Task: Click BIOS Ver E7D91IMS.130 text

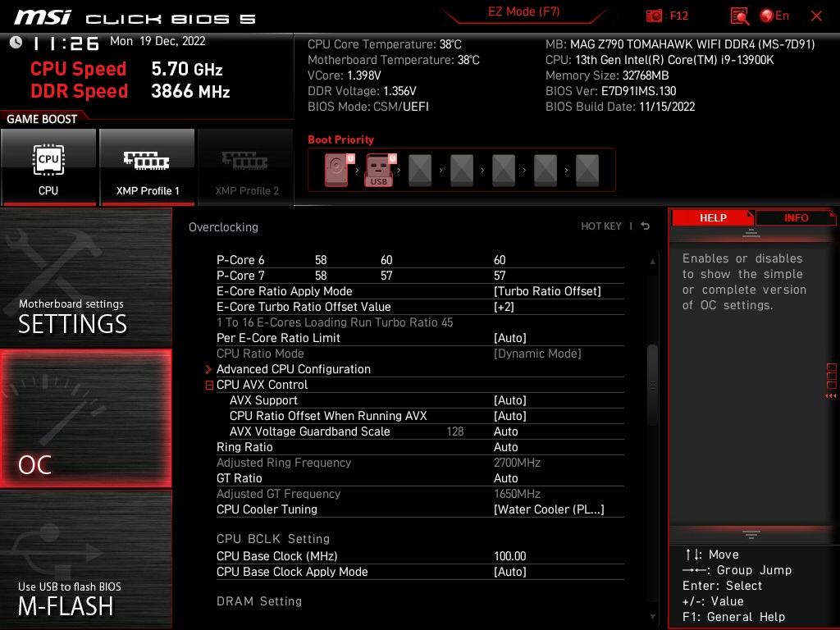Action: coord(610,91)
